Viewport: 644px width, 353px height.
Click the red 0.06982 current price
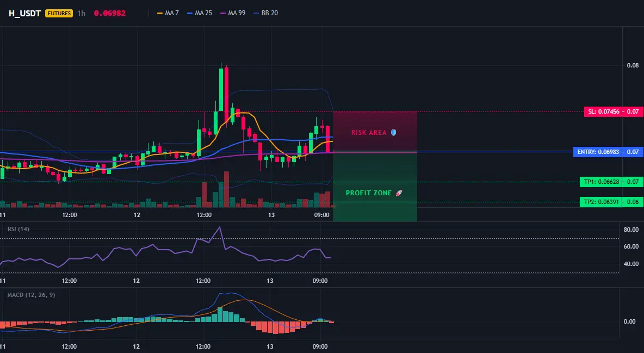(110, 13)
